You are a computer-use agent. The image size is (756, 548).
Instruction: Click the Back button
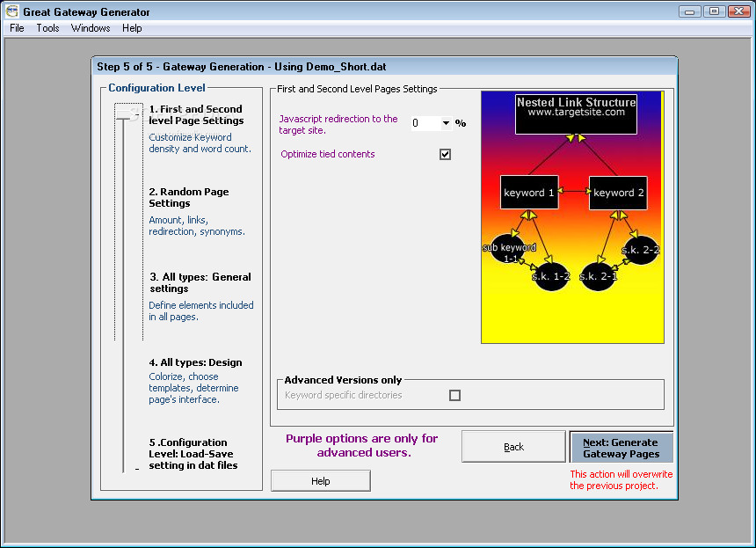513,447
